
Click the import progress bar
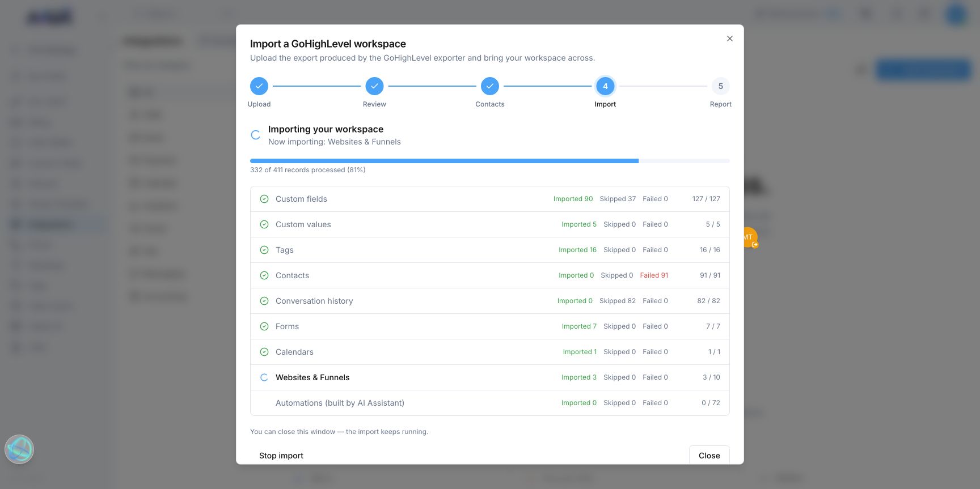pos(490,161)
